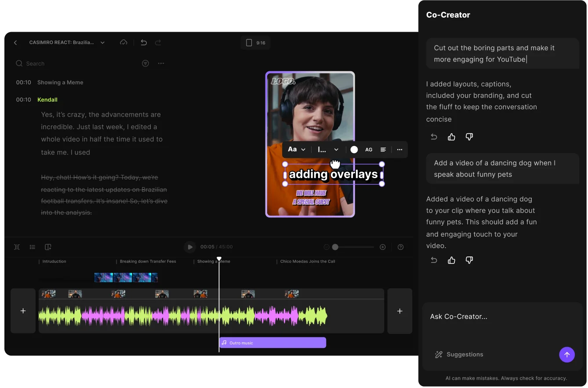This screenshot has height=388, width=588.
Task: Click the 'Cut out the boring parts' prompt
Action: 503,54
